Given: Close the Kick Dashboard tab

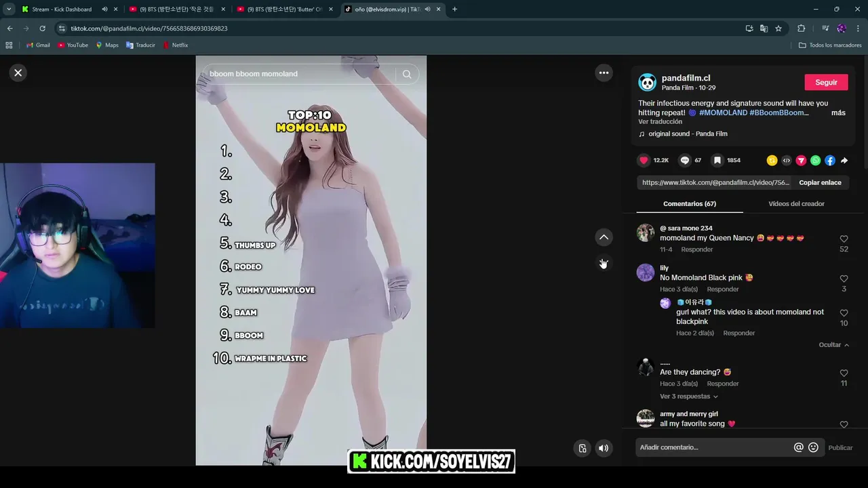Looking at the screenshot, I should coord(116,9).
